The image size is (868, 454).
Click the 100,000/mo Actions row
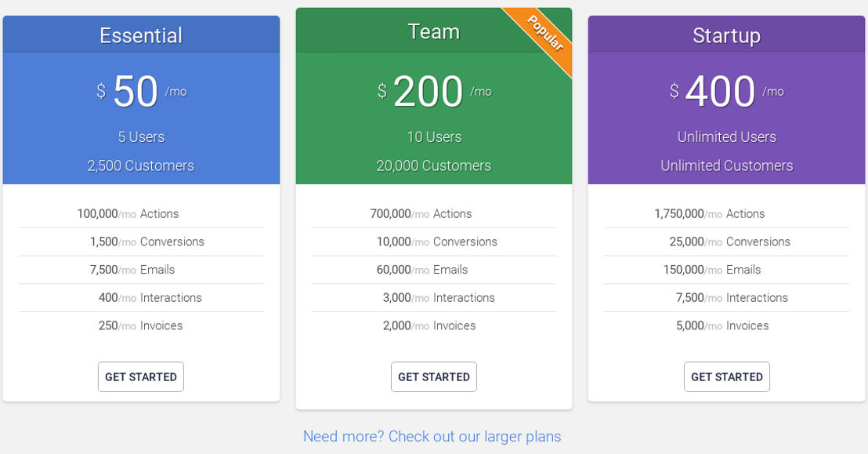(x=141, y=214)
